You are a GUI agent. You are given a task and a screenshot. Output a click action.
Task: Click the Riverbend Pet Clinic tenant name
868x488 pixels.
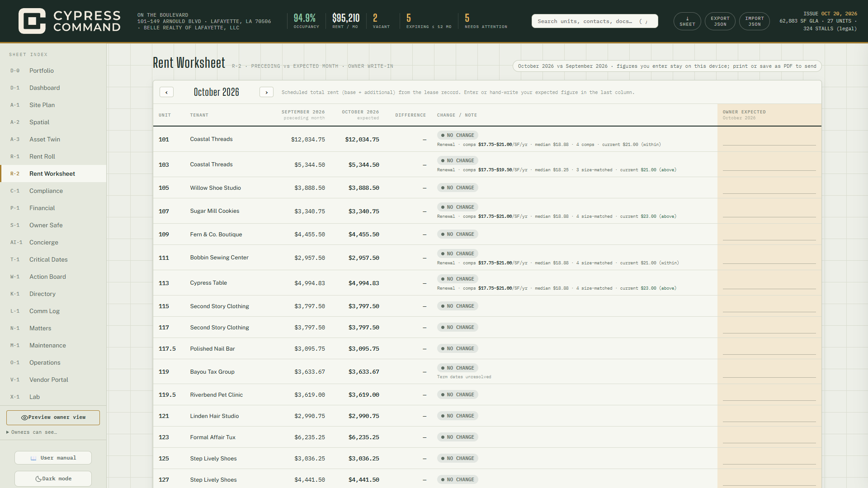pyautogui.click(x=216, y=395)
